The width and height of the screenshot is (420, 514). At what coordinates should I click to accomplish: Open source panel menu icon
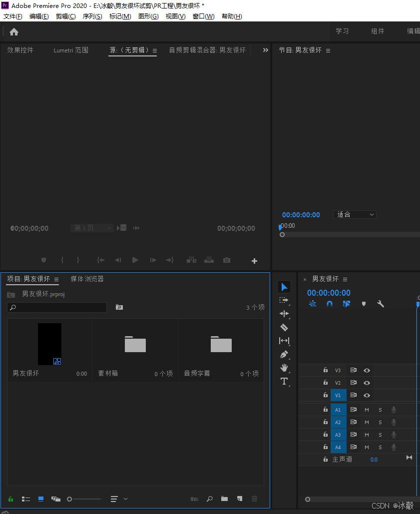(x=155, y=51)
